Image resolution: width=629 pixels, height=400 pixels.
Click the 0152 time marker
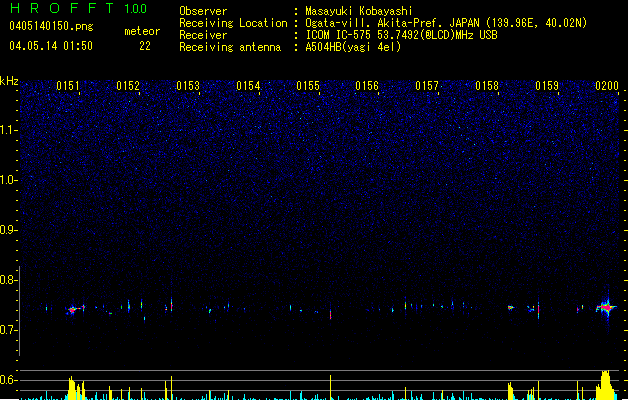coord(128,86)
